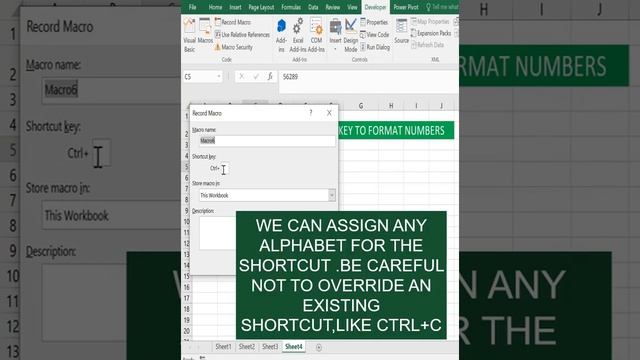
Task: Click Ctrl+ shortcut key box in center dialog
Action: (x=224, y=168)
